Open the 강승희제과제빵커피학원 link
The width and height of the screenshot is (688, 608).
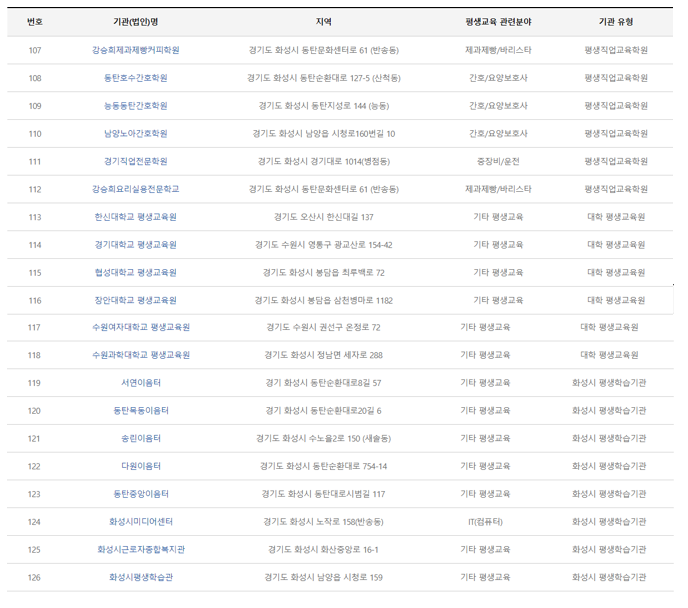136,50
